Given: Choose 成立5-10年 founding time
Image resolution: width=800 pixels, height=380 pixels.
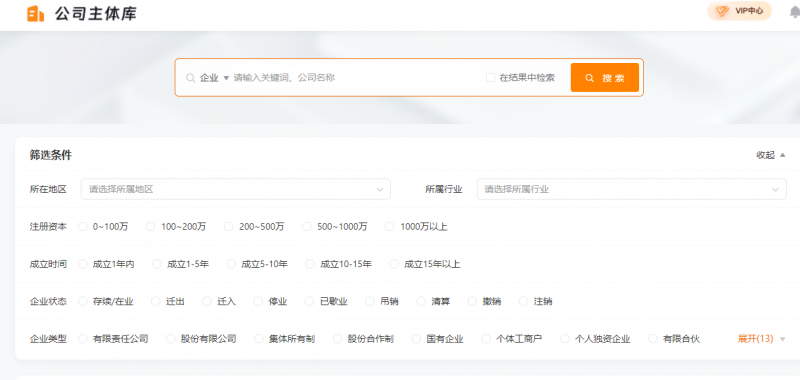Looking at the screenshot, I should click(x=231, y=264).
